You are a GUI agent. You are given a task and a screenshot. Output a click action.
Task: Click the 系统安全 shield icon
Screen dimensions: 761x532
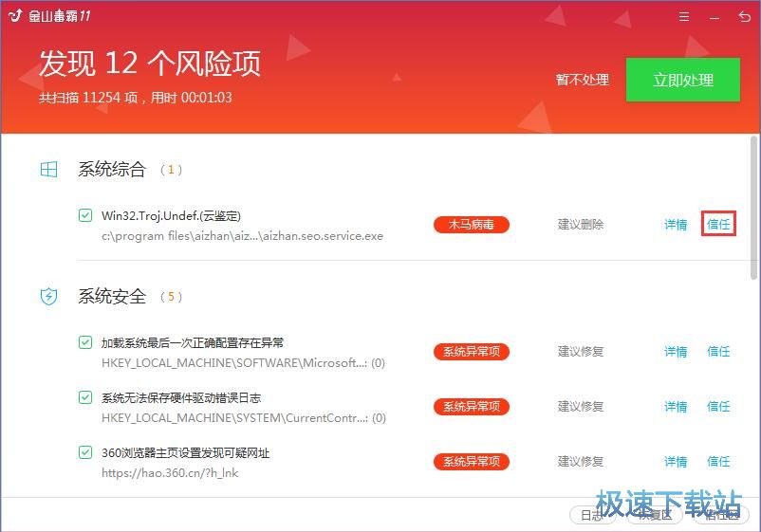tap(48, 296)
